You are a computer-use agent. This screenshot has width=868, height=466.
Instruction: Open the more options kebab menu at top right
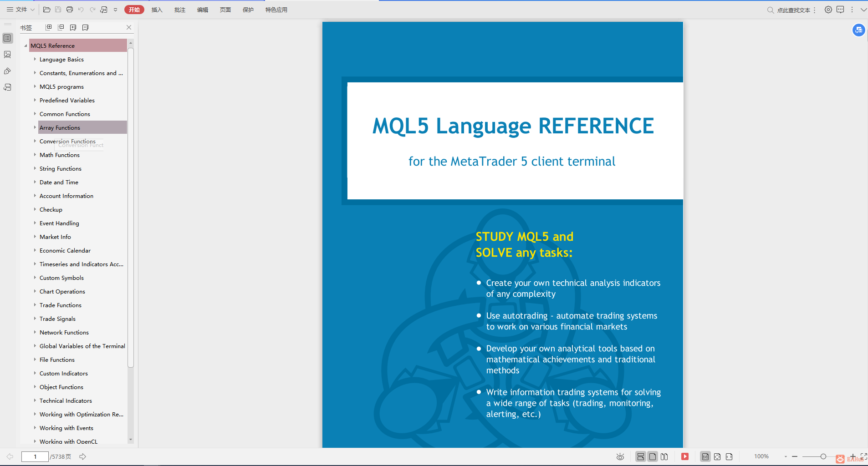852,10
